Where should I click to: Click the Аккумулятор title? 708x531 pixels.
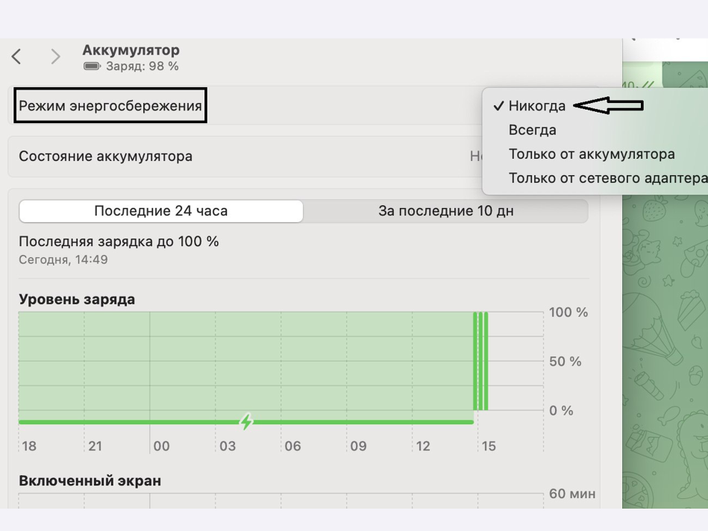131,50
